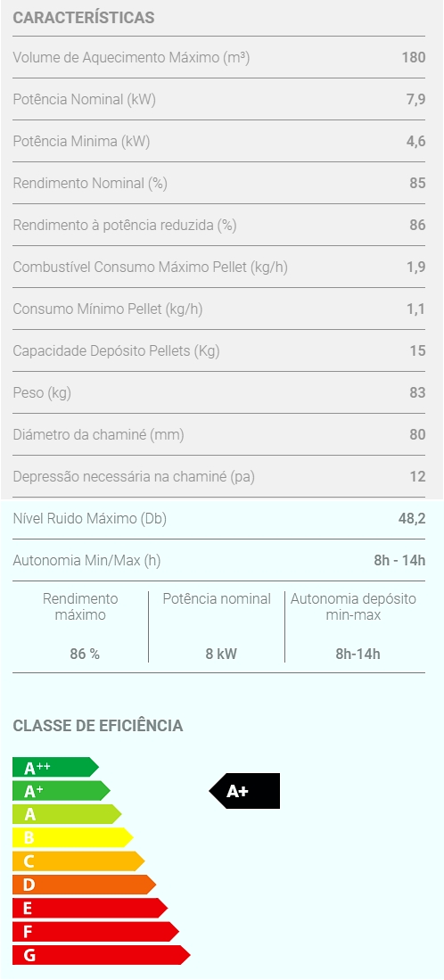Click the Autonomia depósito min-max 8h-14h cell
The height and width of the screenshot is (980, 444).
point(356,627)
